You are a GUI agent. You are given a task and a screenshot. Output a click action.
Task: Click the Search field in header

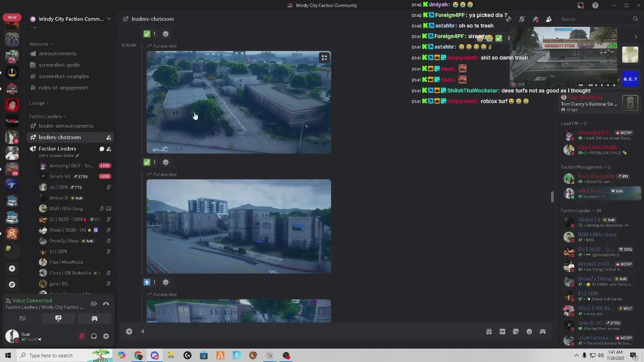click(599, 19)
